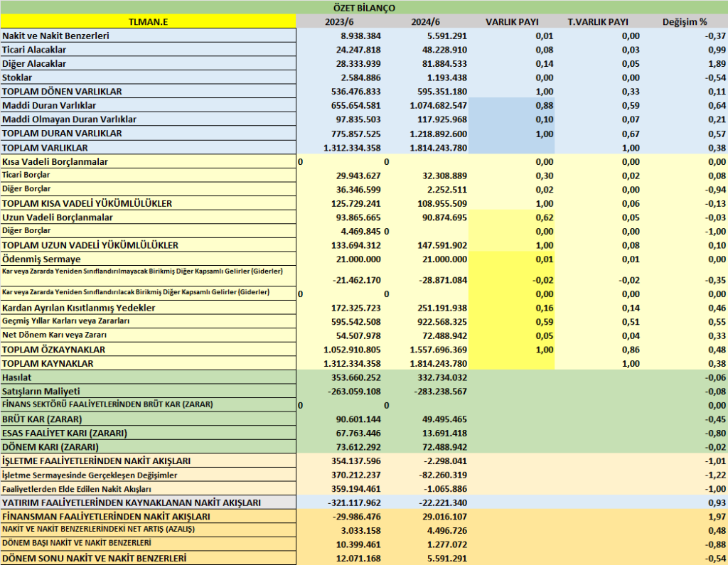Click the 2023/6 column header
Image resolution: width=728 pixels, height=565 pixels.
click(339, 22)
